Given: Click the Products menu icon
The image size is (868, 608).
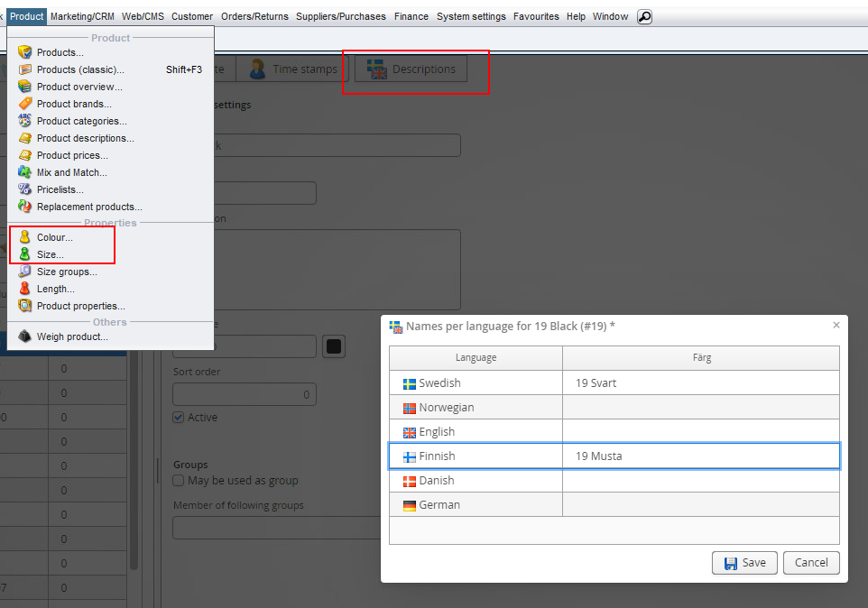Looking at the screenshot, I should [x=25, y=52].
